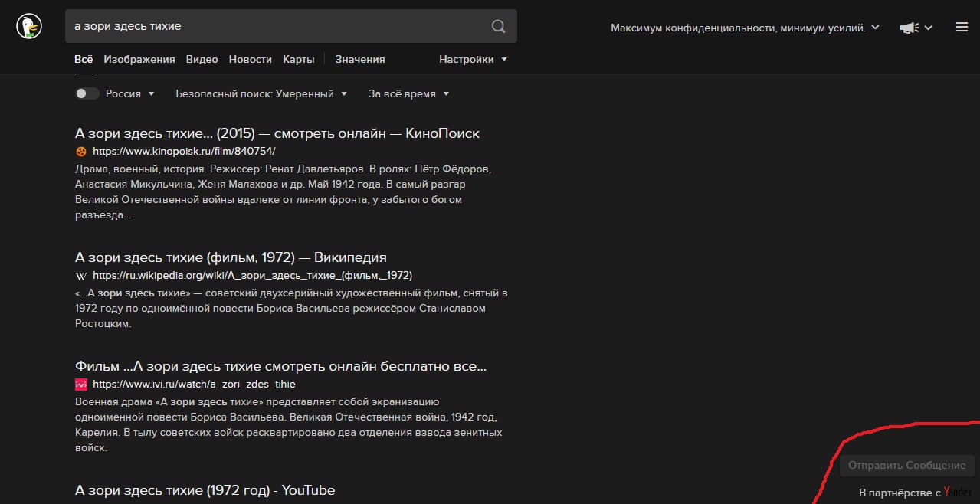The image size is (980, 504).
Task: Click the kinopoisk.ru/film/840754 URL
Action: coord(184,152)
